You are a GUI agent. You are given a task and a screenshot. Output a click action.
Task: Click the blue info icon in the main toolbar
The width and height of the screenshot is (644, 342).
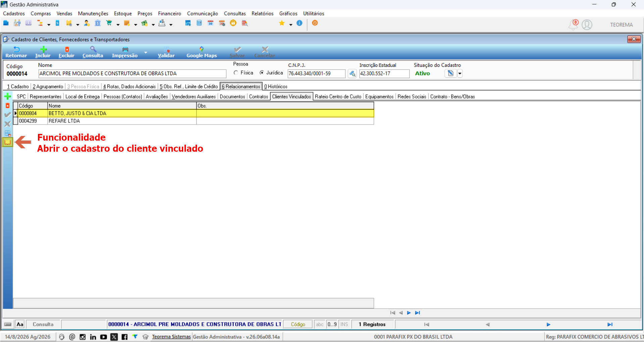[299, 23]
